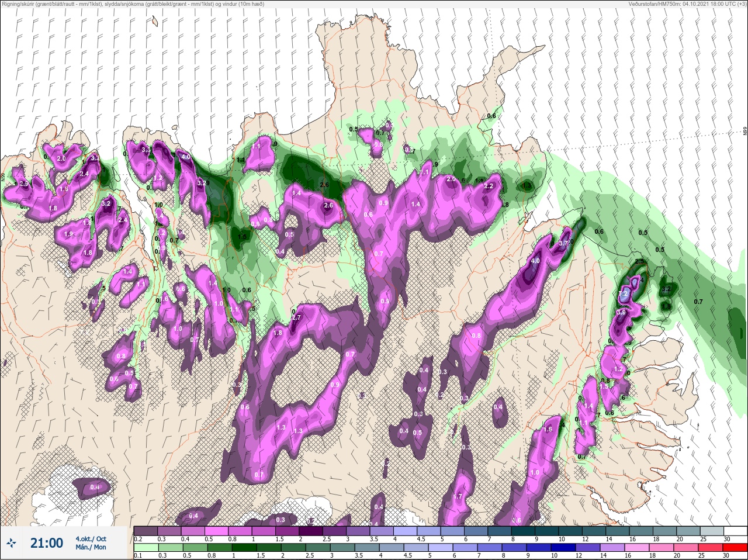This screenshot has height=560, width=748.
Task: Click the darkest purple 0.2 swatch on snow scale
Action: pos(145,531)
